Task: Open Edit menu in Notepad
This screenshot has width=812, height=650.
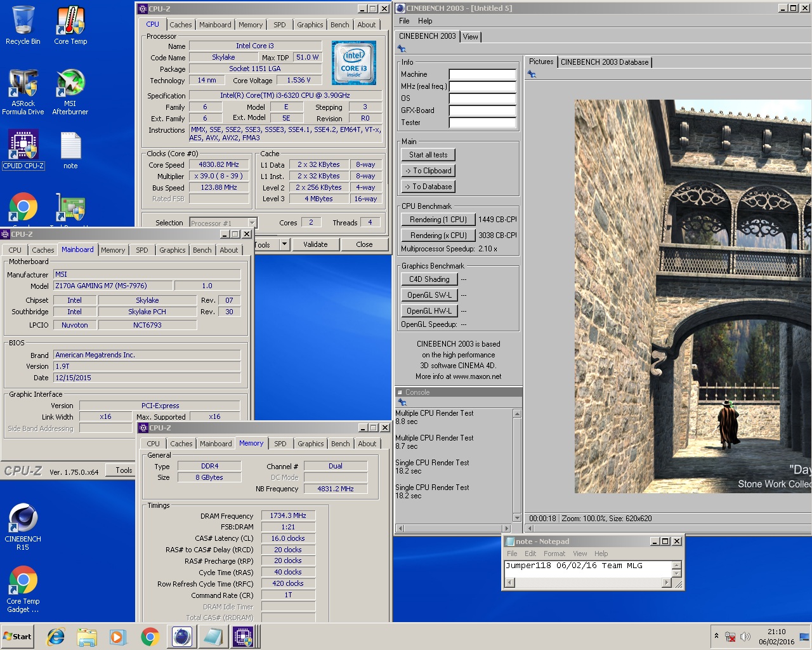Action: [x=530, y=554]
